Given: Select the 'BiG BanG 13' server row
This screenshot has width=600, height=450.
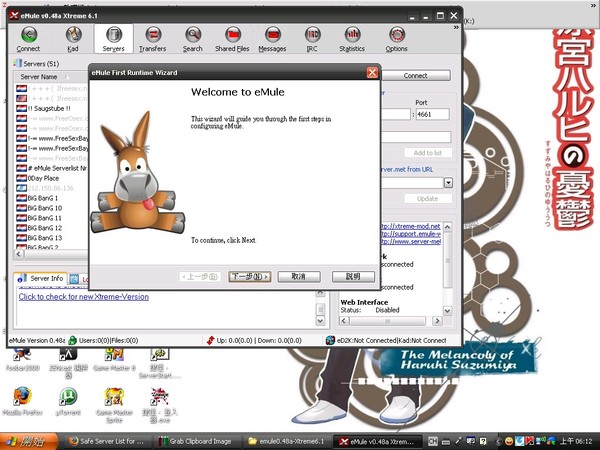Looking at the screenshot, I should (52, 238).
